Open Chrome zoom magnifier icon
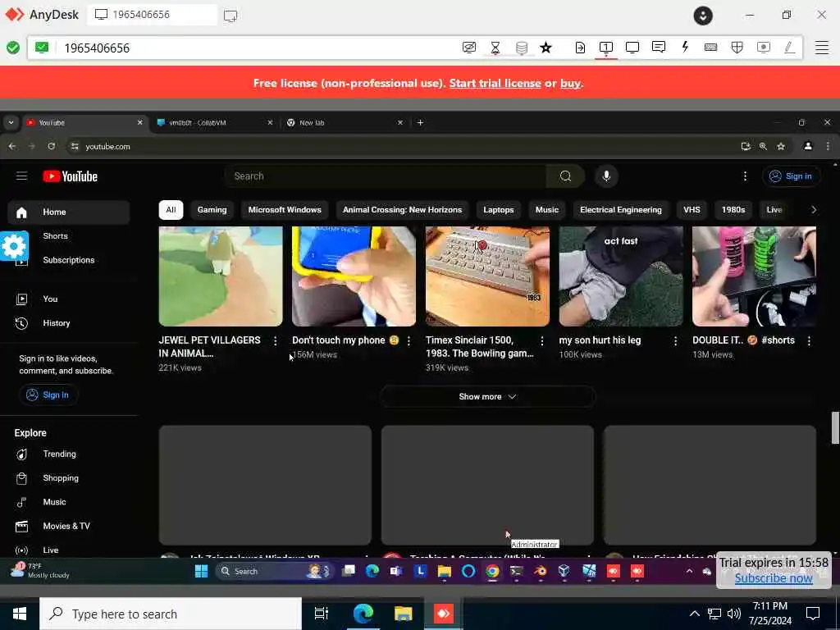 pos(763,146)
